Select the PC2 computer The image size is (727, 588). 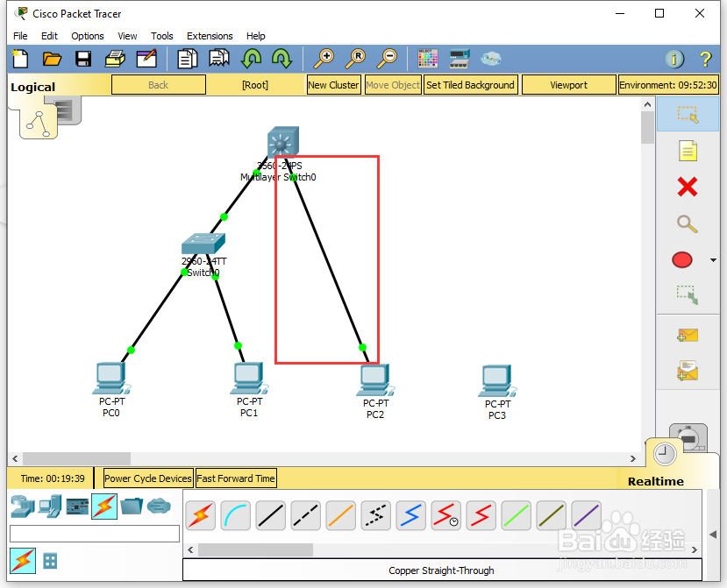[x=375, y=380]
